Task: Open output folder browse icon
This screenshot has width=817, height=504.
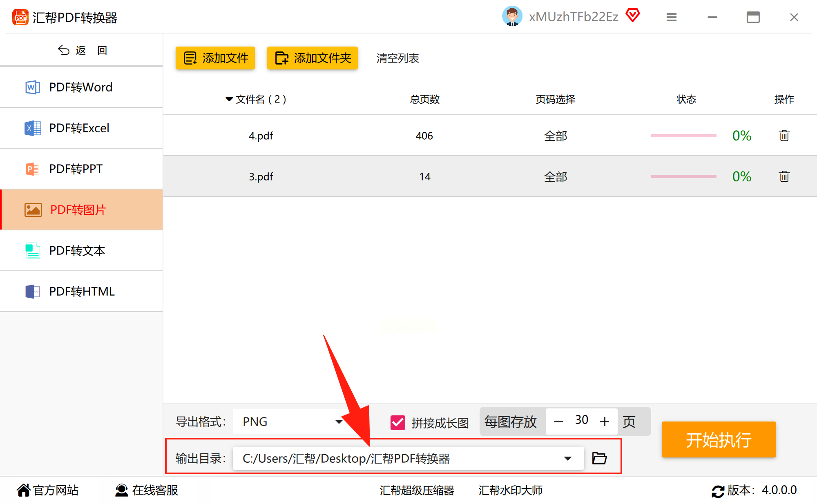Action: tap(599, 458)
